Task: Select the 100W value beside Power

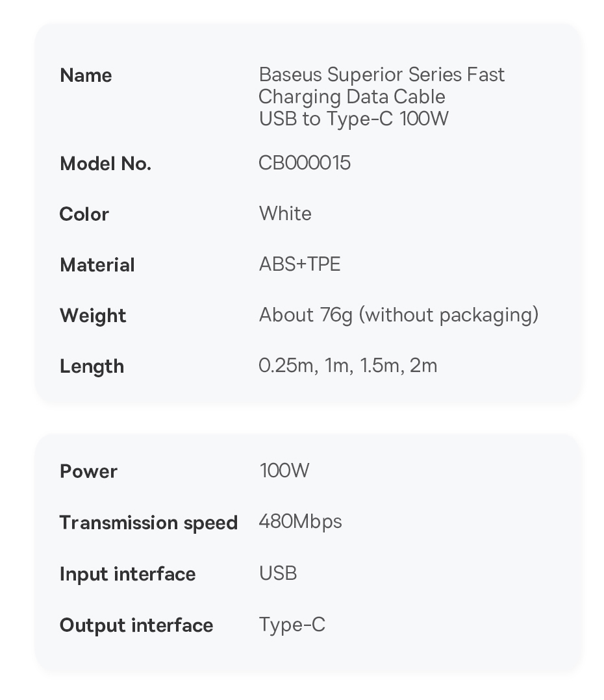Action: (x=284, y=470)
